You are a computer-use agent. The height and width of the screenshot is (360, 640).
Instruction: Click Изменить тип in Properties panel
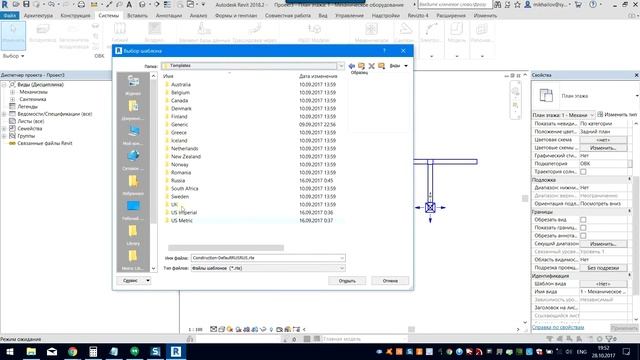tap(617, 115)
